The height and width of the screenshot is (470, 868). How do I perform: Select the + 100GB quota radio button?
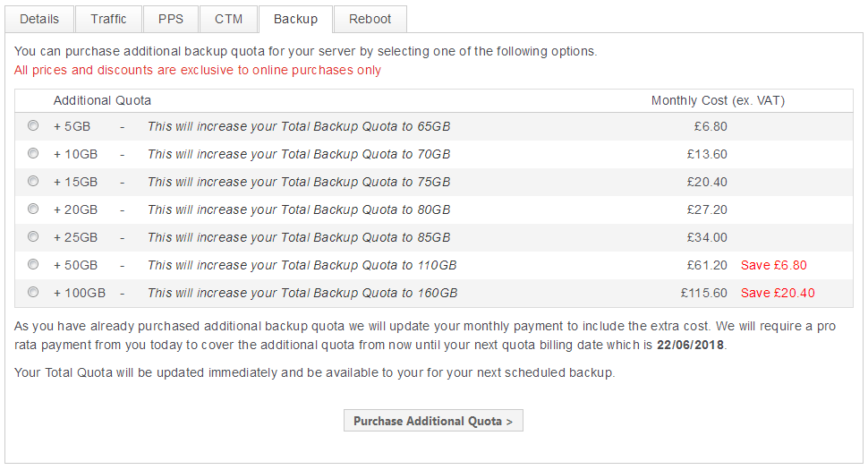[33, 293]
